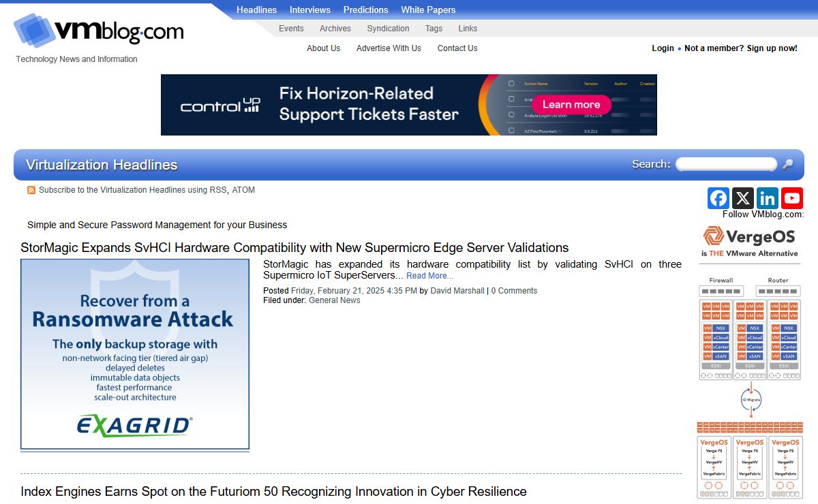Subscribe via ATOM link
This screenshot has width=818, height=504.
[x=243, y=190]
